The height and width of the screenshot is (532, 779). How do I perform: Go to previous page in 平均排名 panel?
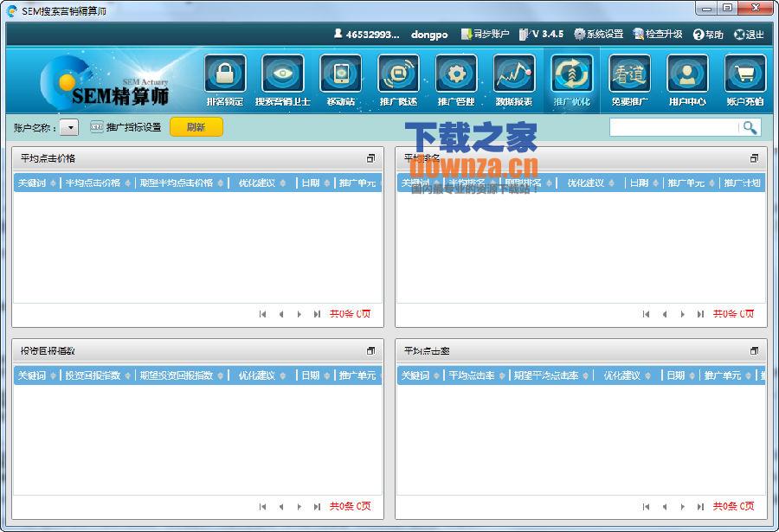[x=665, y=314]
